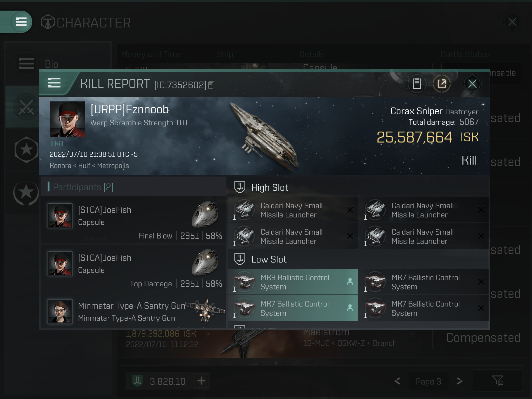The height and width of the screenshot is (399, 532).
Task: Add funds with plus button
Action: tap(201, 381)
